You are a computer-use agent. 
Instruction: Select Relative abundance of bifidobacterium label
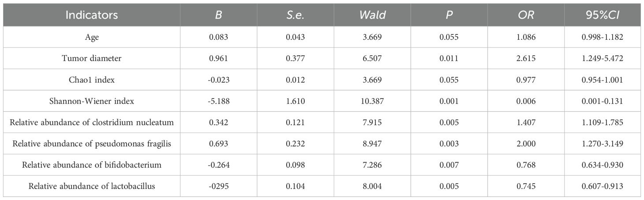pos(92,165)
